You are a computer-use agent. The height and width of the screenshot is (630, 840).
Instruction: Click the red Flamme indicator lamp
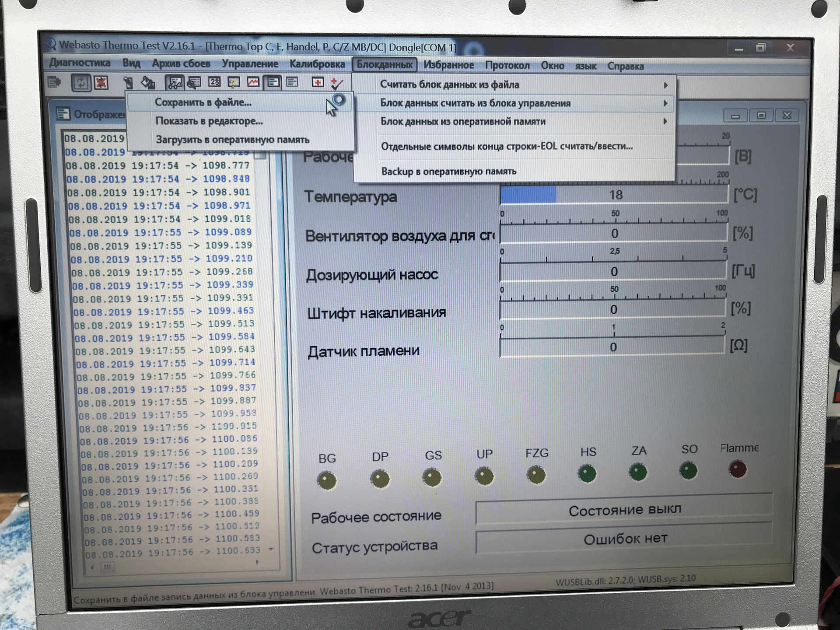738,469
